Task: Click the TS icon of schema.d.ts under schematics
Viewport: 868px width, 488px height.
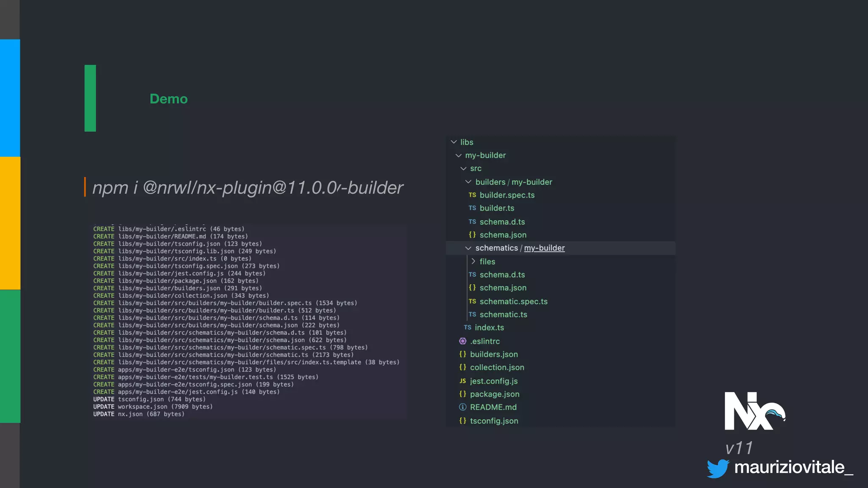Action: coord(472,274)
